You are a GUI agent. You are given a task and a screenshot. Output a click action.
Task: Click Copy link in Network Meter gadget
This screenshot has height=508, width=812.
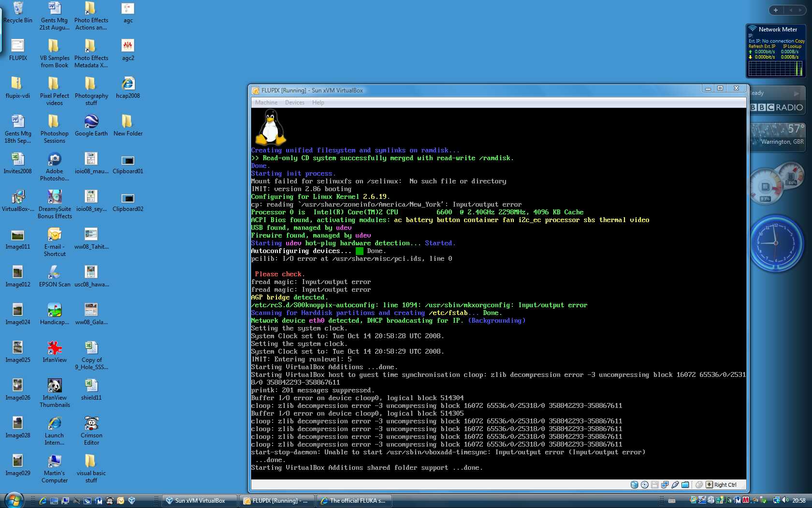click(x=800, y=41)
